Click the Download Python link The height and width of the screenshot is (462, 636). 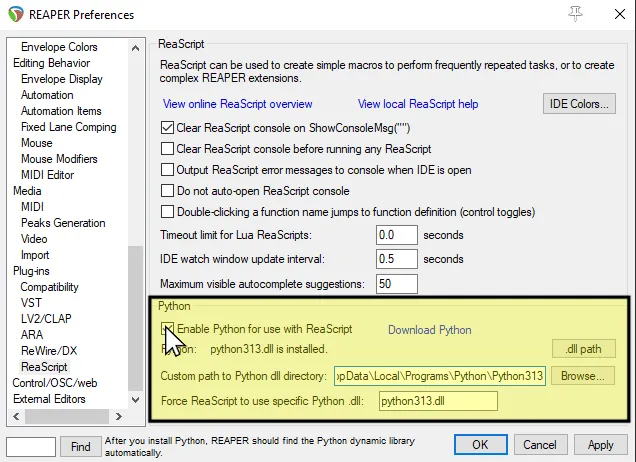click(x=430, y=330)
